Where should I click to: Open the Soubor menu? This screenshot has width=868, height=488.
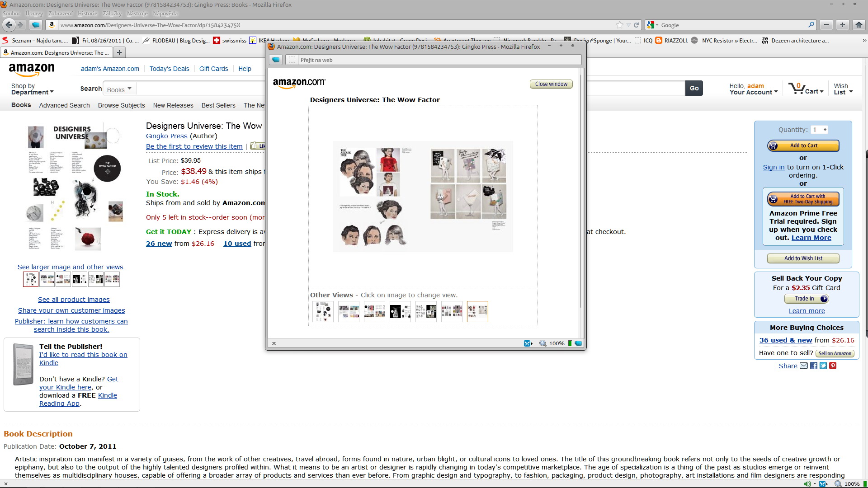point(11,13)
